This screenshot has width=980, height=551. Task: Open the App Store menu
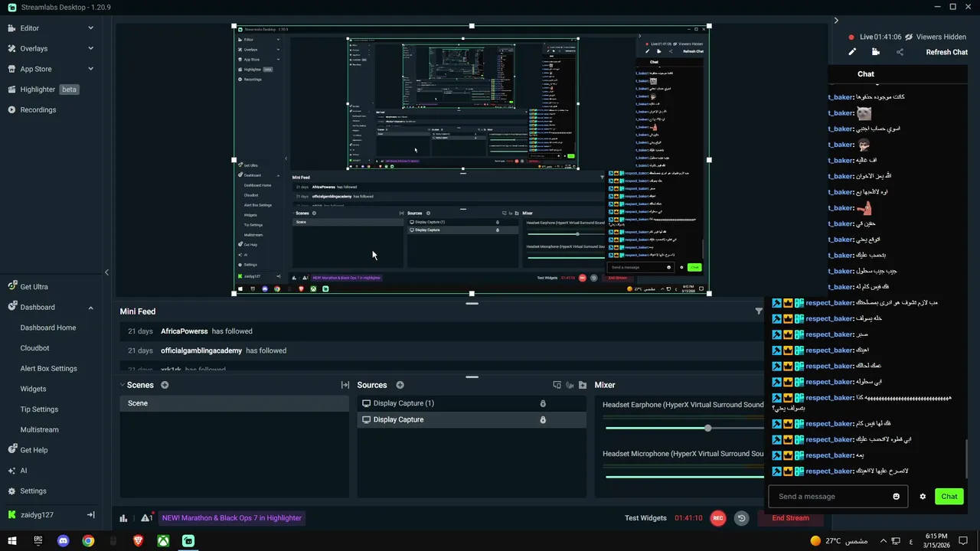point(36,69)
